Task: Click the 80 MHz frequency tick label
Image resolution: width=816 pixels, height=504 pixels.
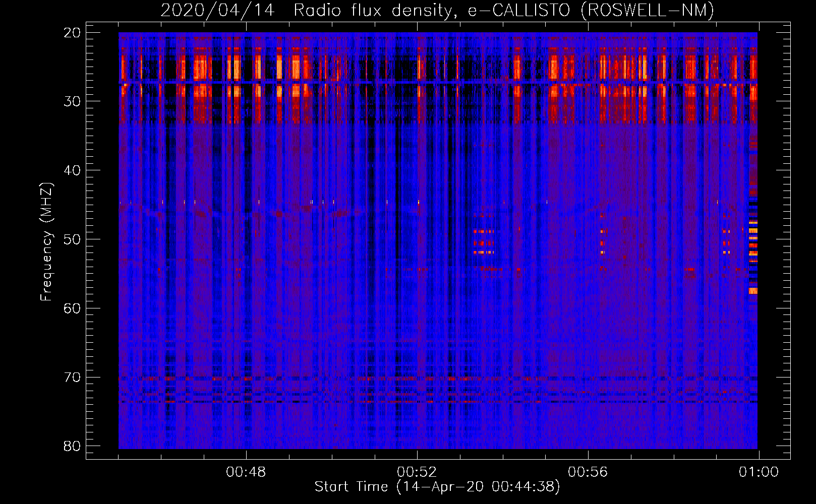Action: (x=73, y=446)
